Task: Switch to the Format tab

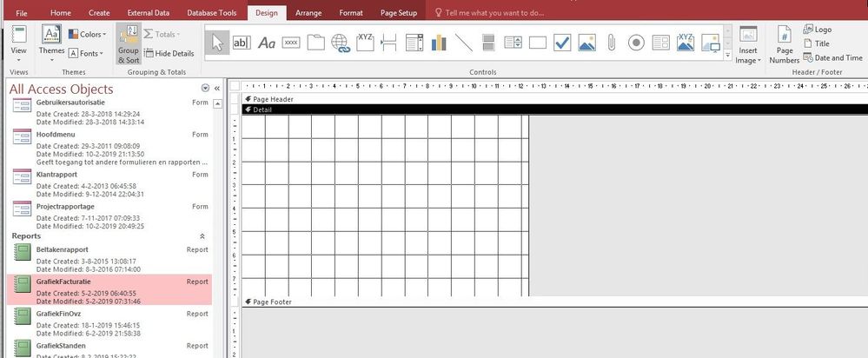Action: point(351,13)
